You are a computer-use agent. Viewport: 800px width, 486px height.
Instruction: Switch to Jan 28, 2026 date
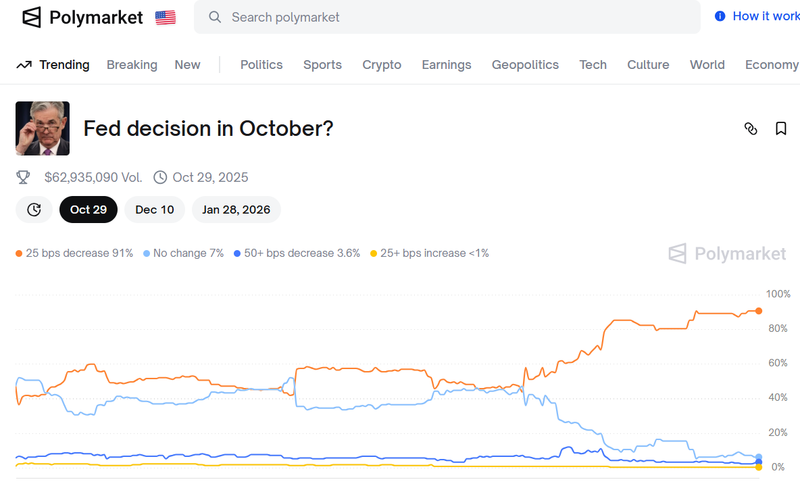tap(236, 209)
